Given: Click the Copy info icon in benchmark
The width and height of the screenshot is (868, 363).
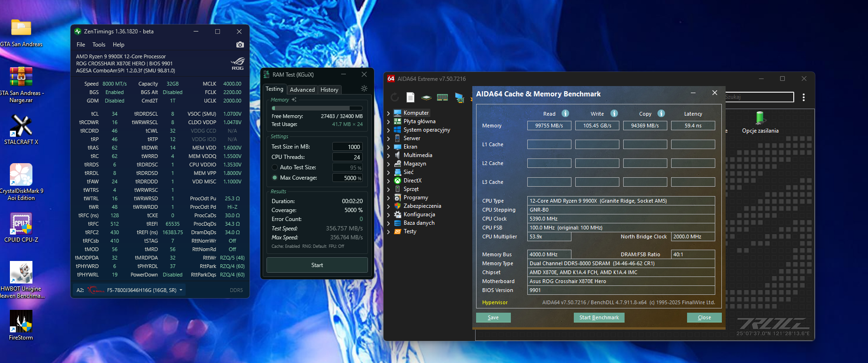Looking at the screenshot, I should pos(661,113).
